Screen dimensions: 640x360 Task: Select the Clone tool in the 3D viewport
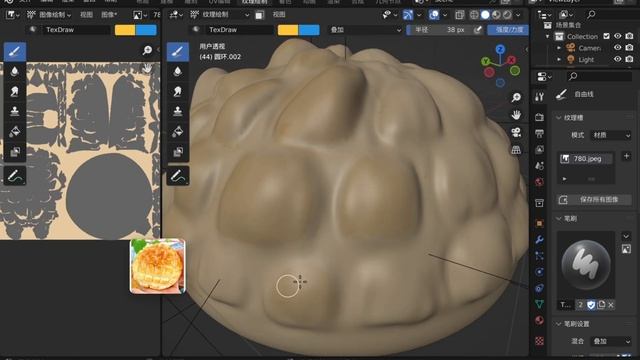tap(178, 111)
